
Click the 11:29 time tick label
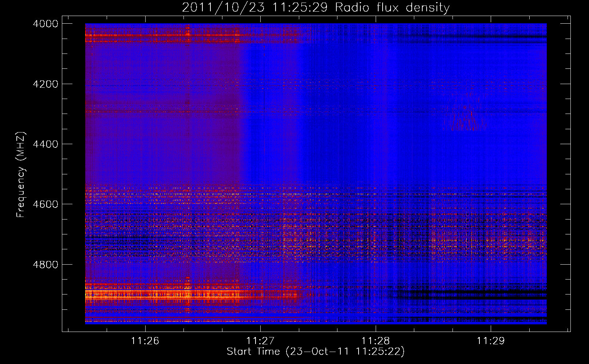tap(491, 341)
